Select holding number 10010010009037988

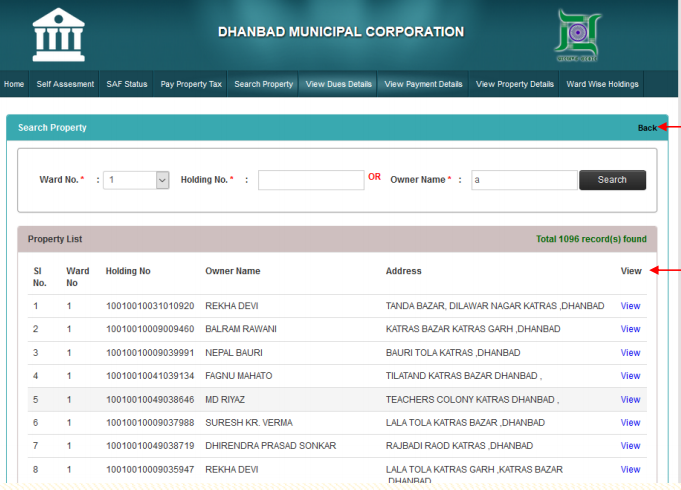tap(150, 423)
